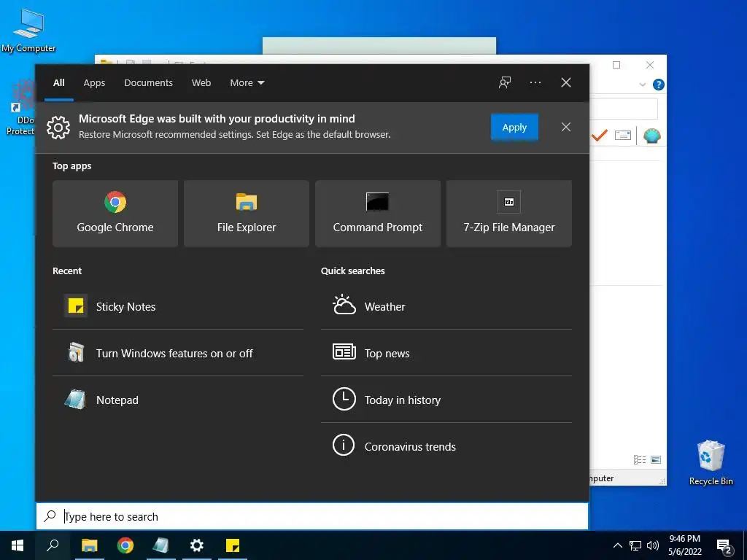Open Sticky Notes from the taskbar
This screenshot has height=560, width=747.
click(x=233, y=545)
